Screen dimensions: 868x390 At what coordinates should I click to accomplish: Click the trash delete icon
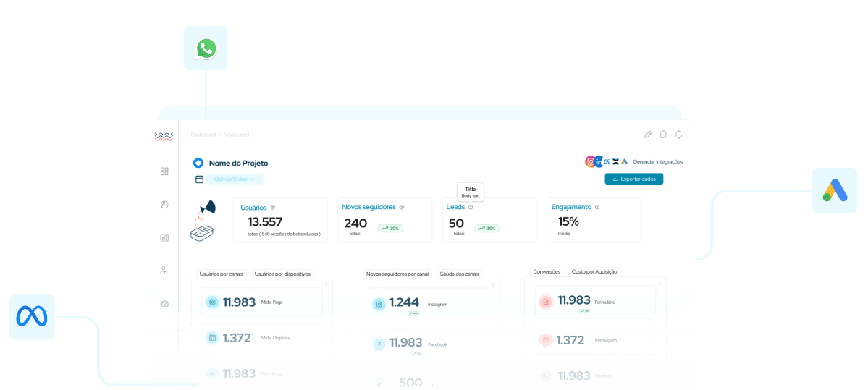coord(663,135)
